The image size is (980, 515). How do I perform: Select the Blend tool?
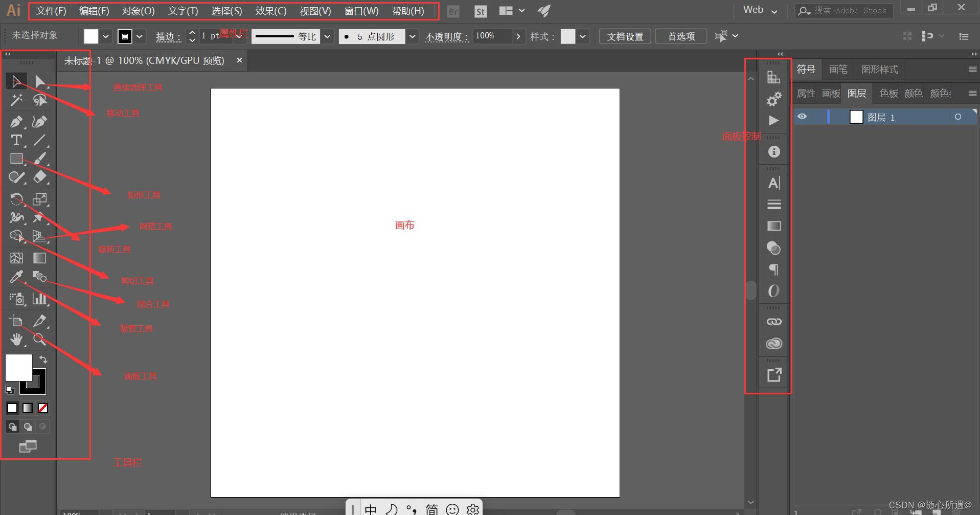[40, 277]
